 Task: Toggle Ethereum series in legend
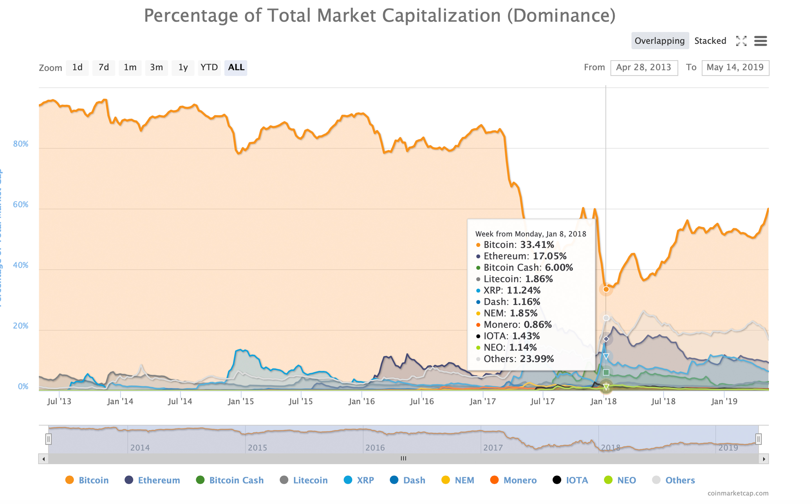pyautogui.click(x=152, y=480)
